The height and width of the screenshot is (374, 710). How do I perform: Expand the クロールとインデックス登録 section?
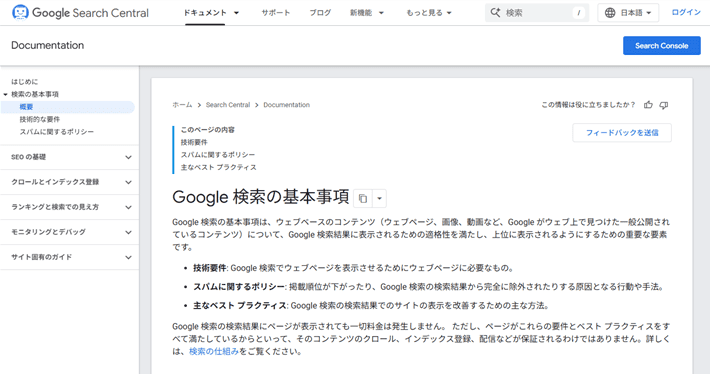point(69,182)
